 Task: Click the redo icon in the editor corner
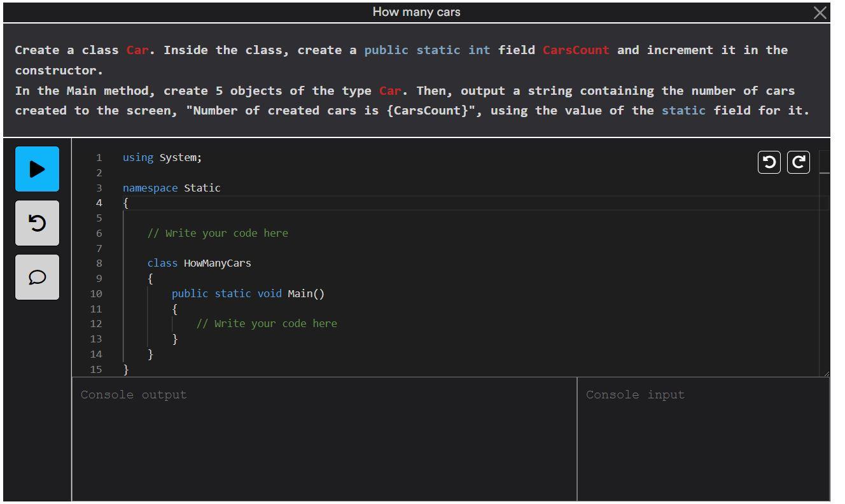click(798, 162)
